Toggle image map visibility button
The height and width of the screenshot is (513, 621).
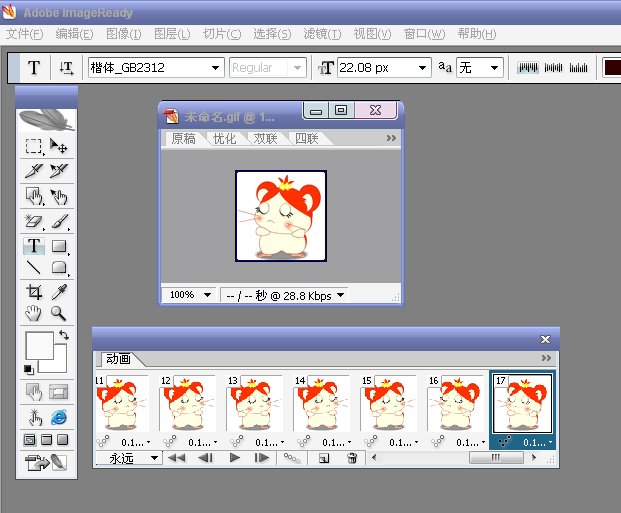[34, 392]
